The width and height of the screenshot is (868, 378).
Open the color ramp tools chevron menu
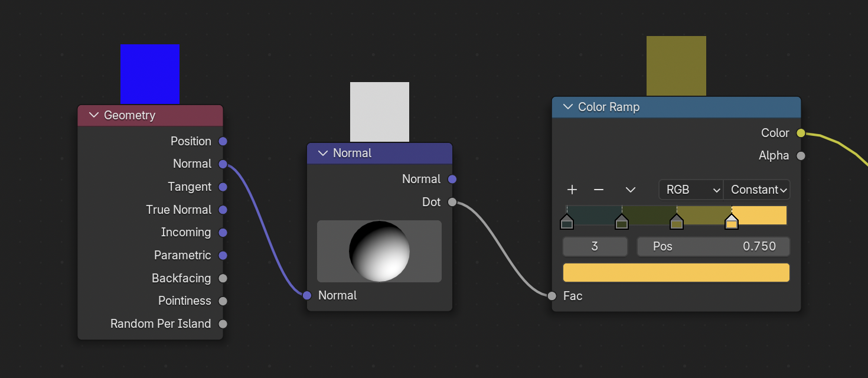coord(630,190)
